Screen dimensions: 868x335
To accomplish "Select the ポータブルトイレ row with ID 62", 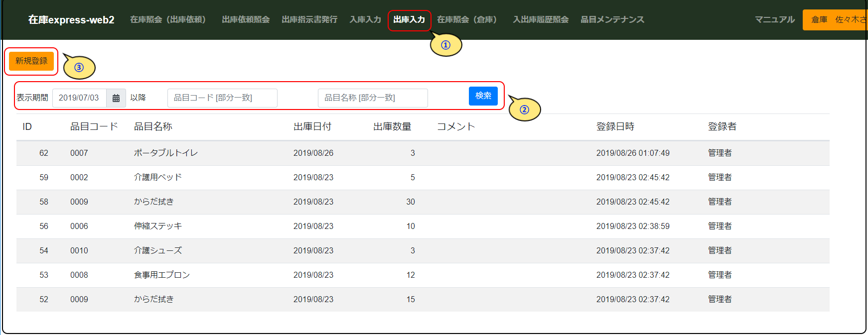I will 166,153.
